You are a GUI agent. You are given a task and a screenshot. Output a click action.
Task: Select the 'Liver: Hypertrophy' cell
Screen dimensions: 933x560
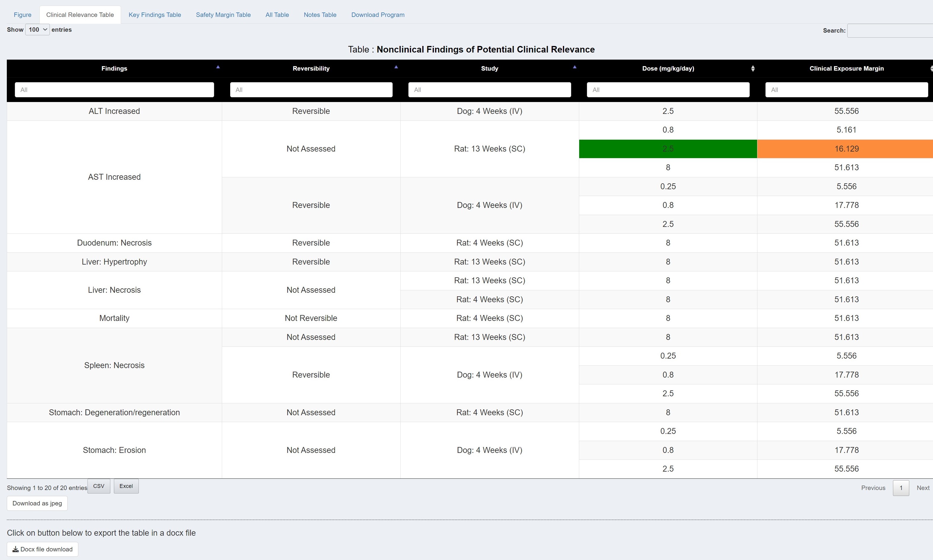114,262
